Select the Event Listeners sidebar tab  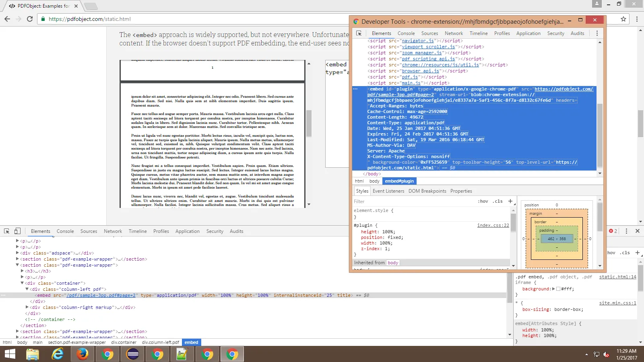388,191
